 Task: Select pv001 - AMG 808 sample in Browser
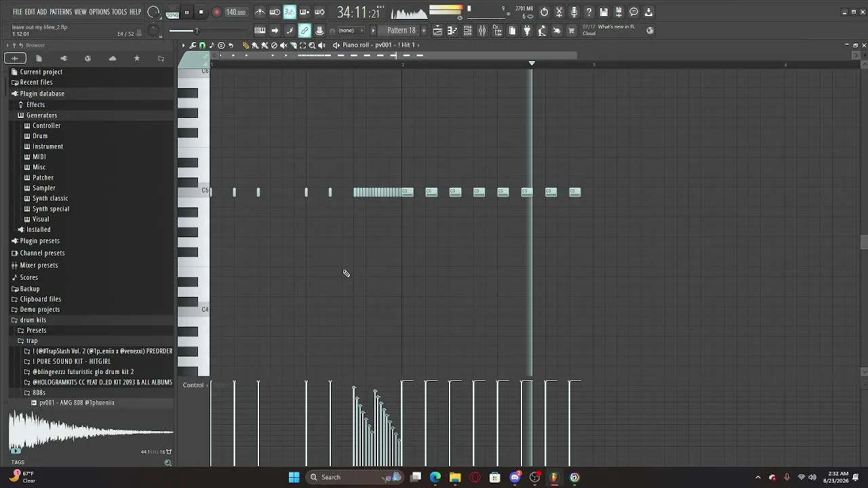pyautogui.click(x=76, y=403)
